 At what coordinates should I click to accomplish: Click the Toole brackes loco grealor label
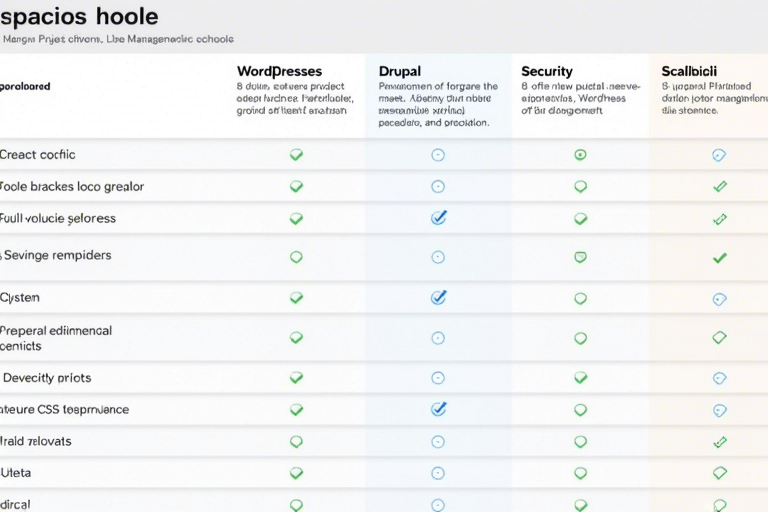[72, 187]
